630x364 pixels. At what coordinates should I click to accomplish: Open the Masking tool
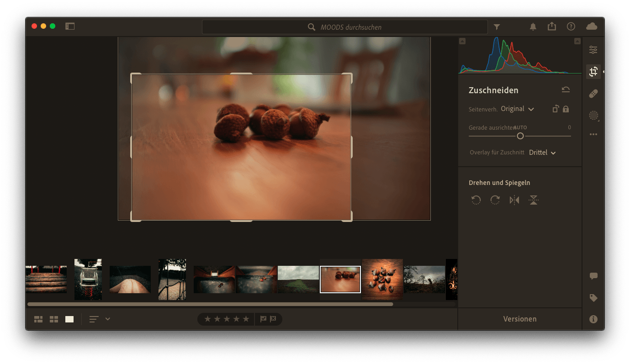coord(593,116)
